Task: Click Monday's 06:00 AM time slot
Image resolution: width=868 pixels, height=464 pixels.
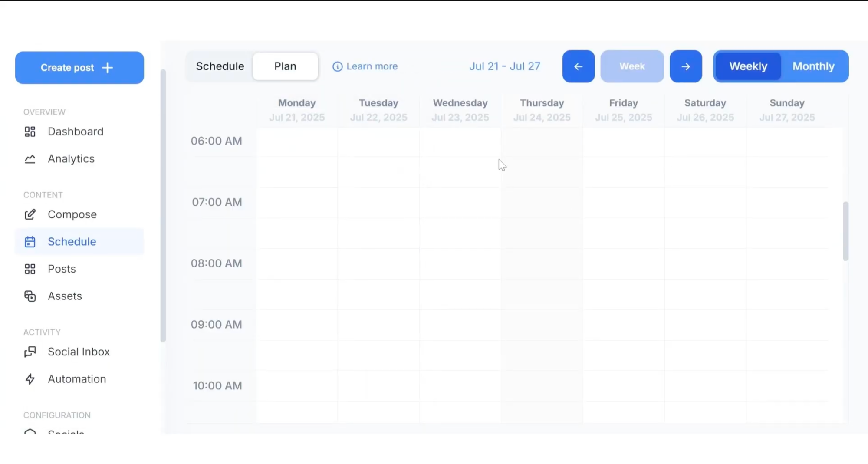Action: point(297,142)
